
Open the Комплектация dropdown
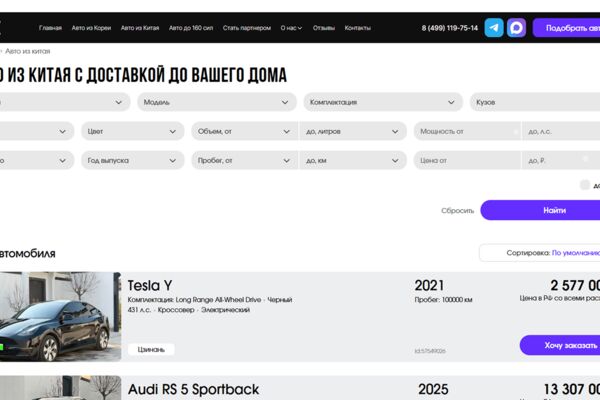tap(383, 102)
